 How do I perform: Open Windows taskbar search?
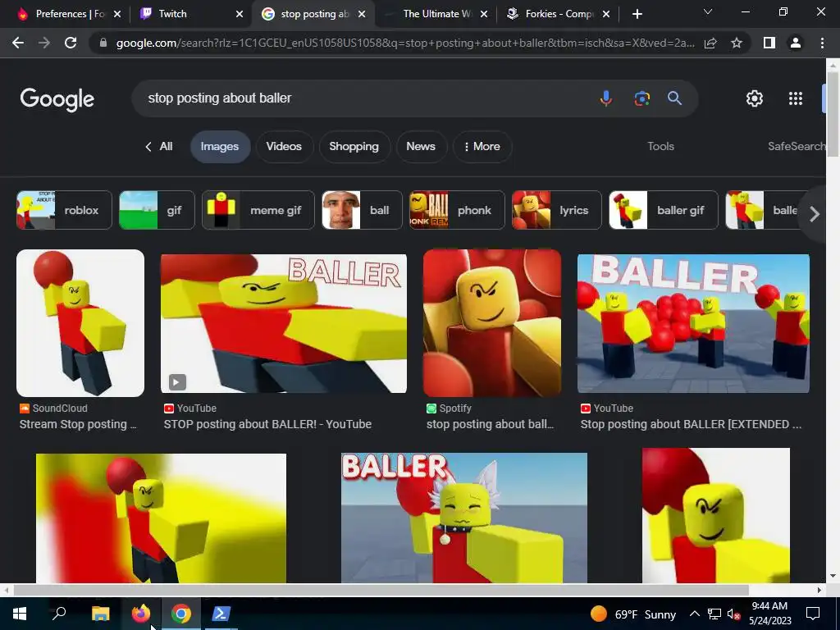coord(59,614)
